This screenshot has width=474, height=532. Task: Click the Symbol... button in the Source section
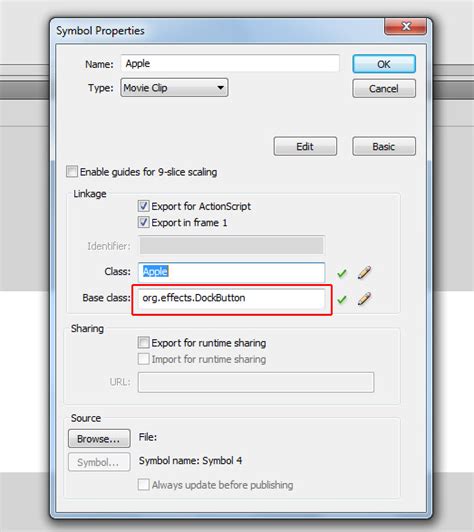click(x=99, y=462)
